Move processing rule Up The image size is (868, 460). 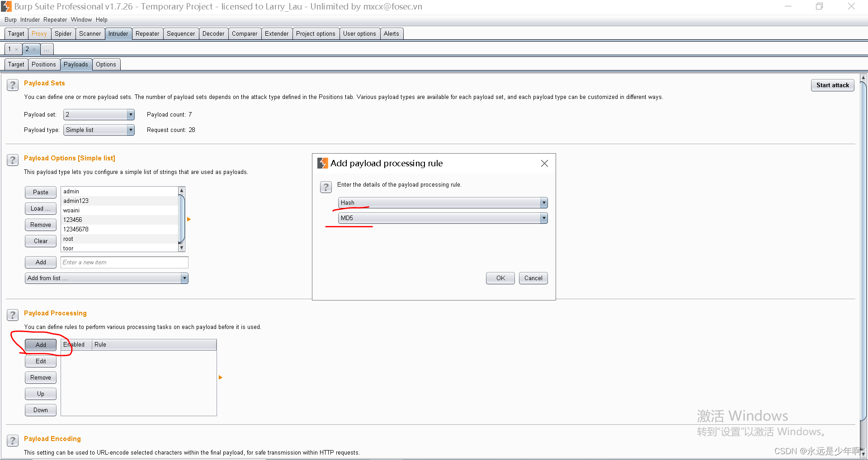(x=41, y=394)
